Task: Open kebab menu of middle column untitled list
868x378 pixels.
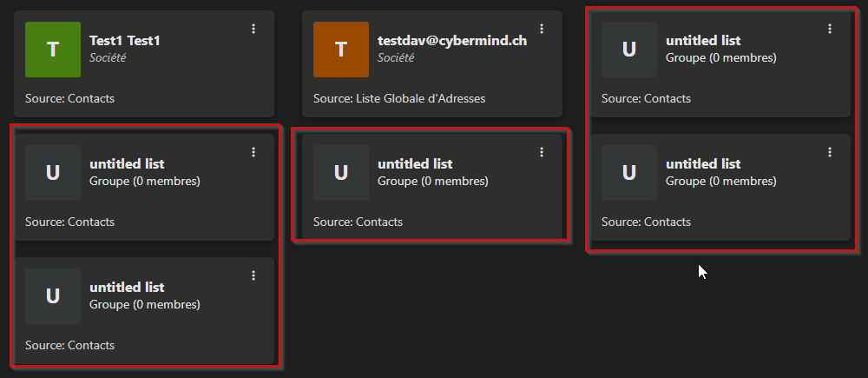Action: pos(542,152)
